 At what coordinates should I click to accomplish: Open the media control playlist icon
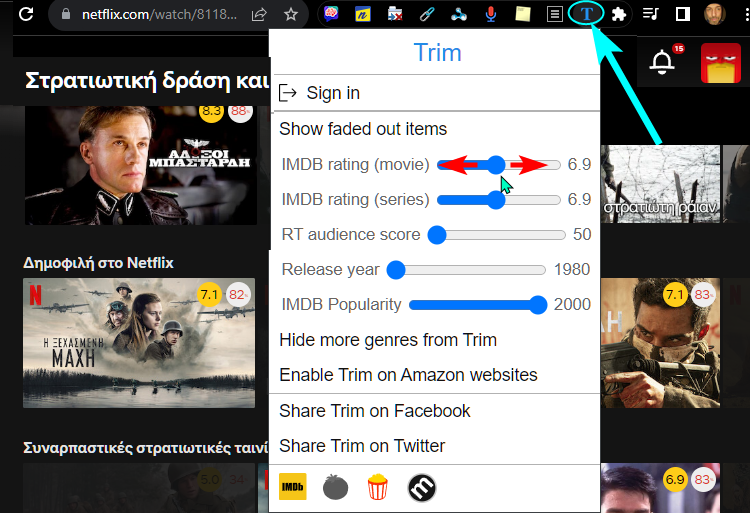click(651, 14)
